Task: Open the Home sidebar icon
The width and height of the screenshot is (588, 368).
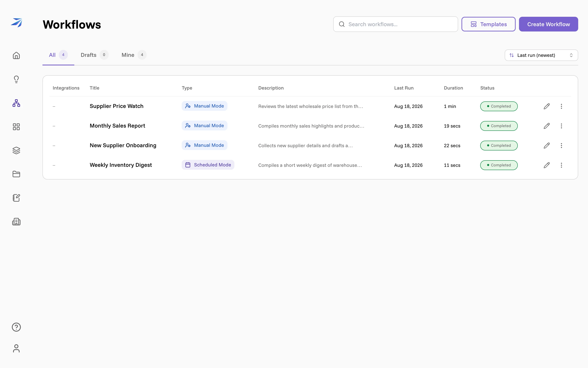Action: 16,55
